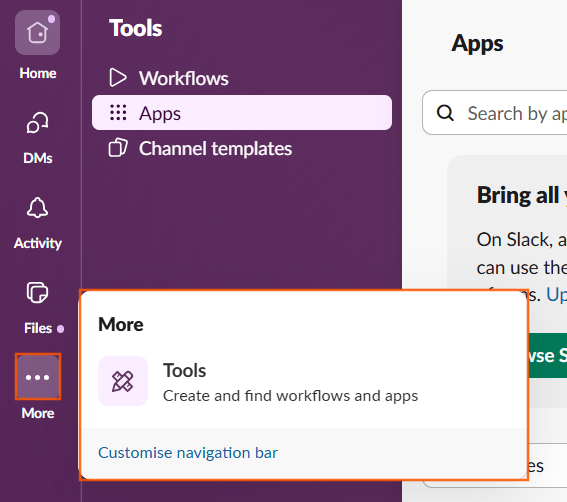
Task: Click the Workflows play-triangle icon
Action: [118, 78]
